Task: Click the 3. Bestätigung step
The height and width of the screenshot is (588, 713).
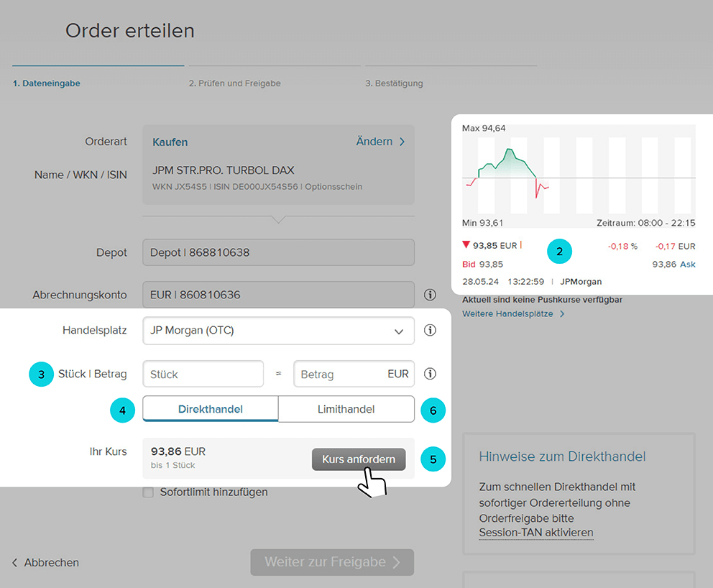Action: [x=396, y=83]
